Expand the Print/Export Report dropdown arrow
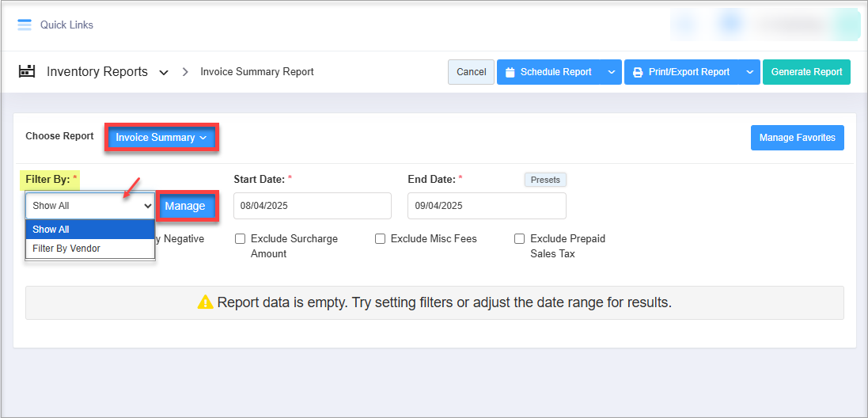The height and width of the screenshot is (418, 868). (749, 72)
